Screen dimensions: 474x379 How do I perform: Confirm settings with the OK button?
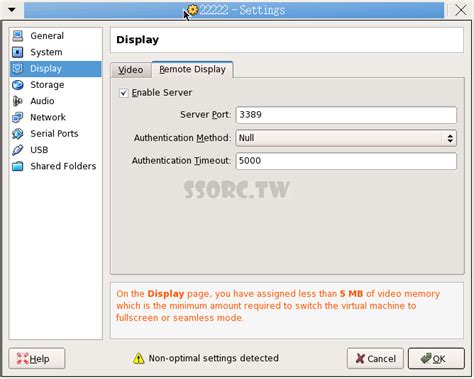point(436,359)
